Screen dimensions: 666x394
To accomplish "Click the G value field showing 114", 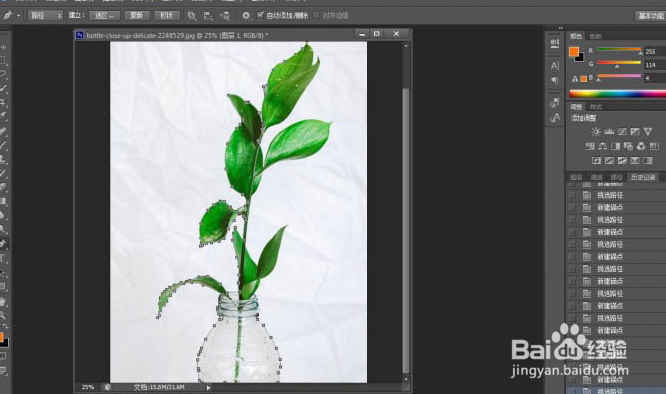I will [655, 65].
